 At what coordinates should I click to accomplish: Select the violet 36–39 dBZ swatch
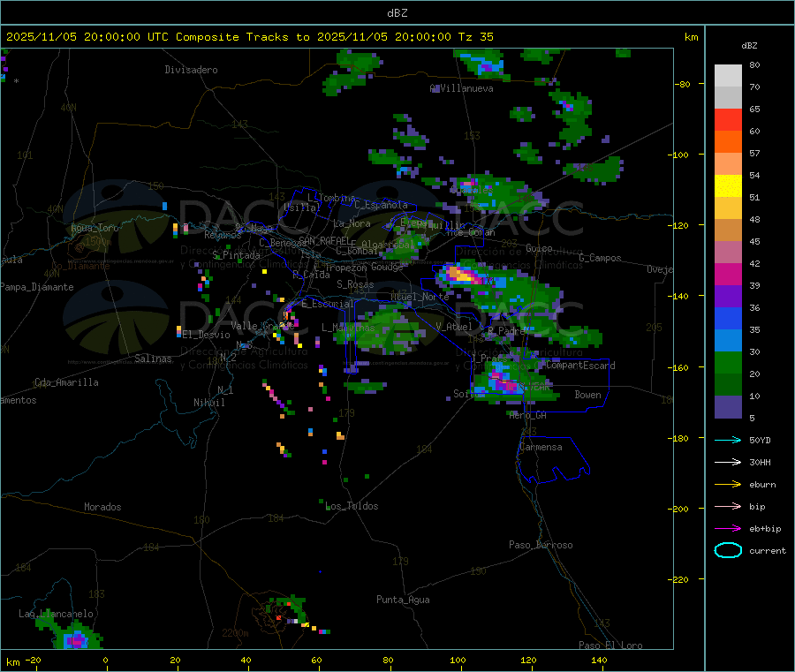[728, 297]
